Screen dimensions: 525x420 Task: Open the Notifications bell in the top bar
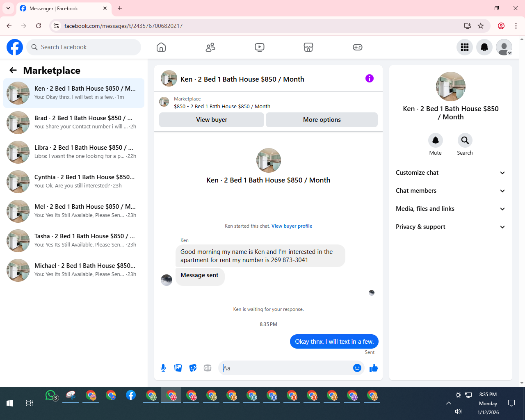tap(484, 47)
